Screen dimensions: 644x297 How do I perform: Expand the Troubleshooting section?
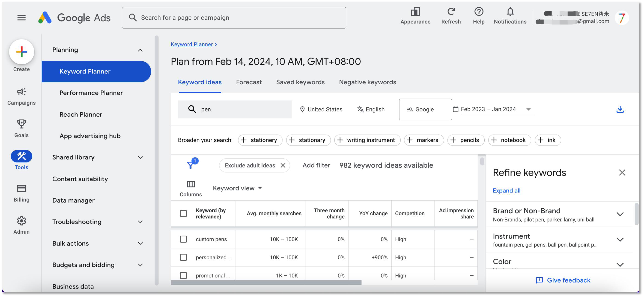click(140, 222)
